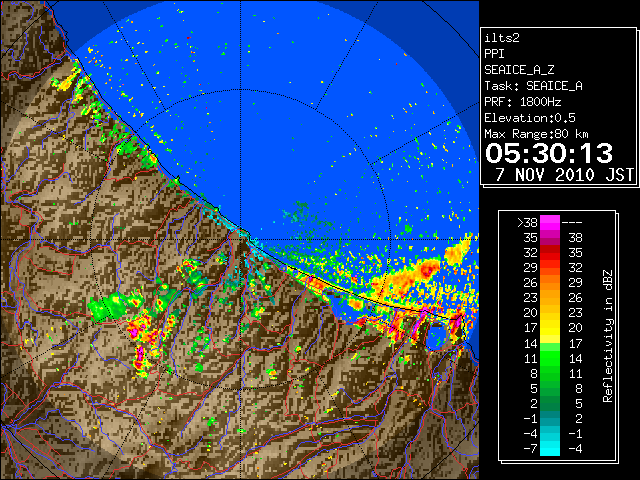Viewport: 640px width, 480px height.
Task: Click the red band beside left label 32
Action: (550, 253)
